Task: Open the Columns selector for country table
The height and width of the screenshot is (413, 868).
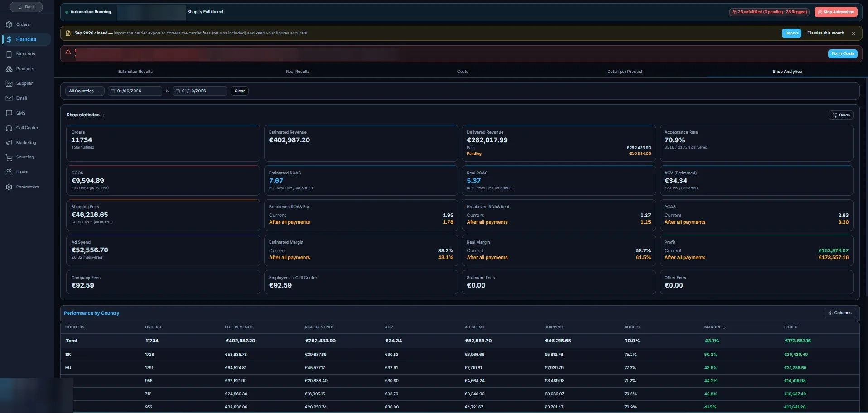Action: [839, 313]
